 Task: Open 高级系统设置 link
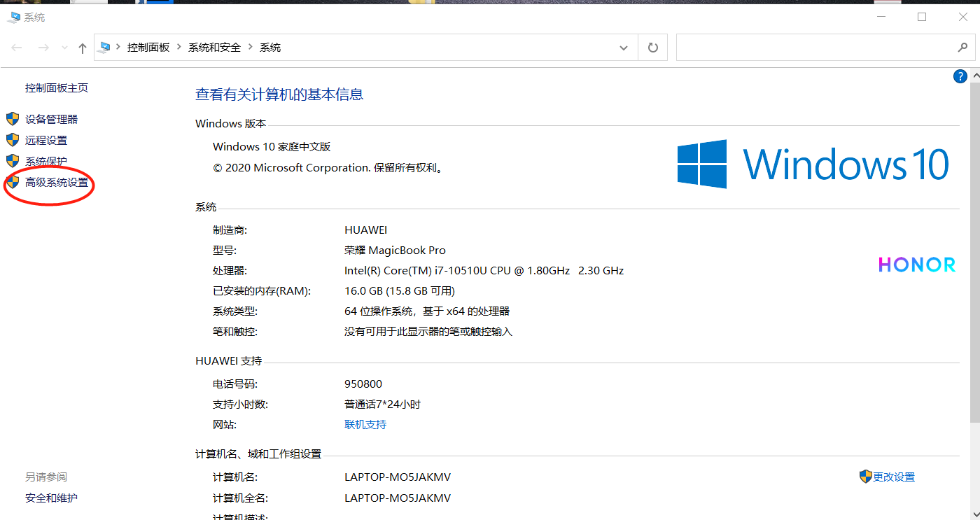pos(57,183)
